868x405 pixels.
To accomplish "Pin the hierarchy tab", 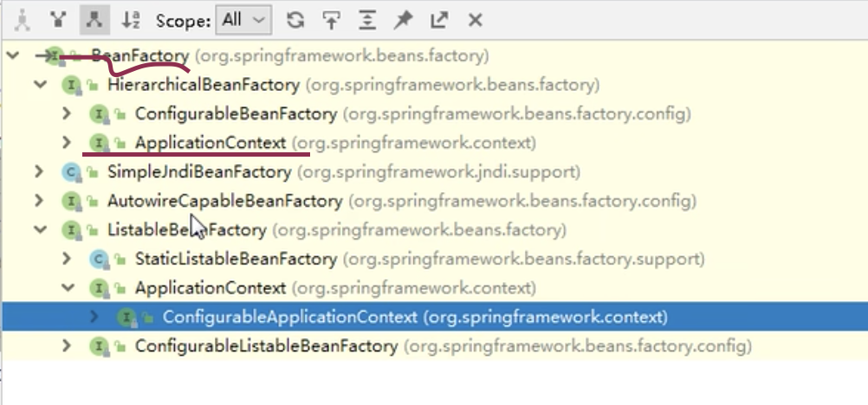I will click(403, 21).
